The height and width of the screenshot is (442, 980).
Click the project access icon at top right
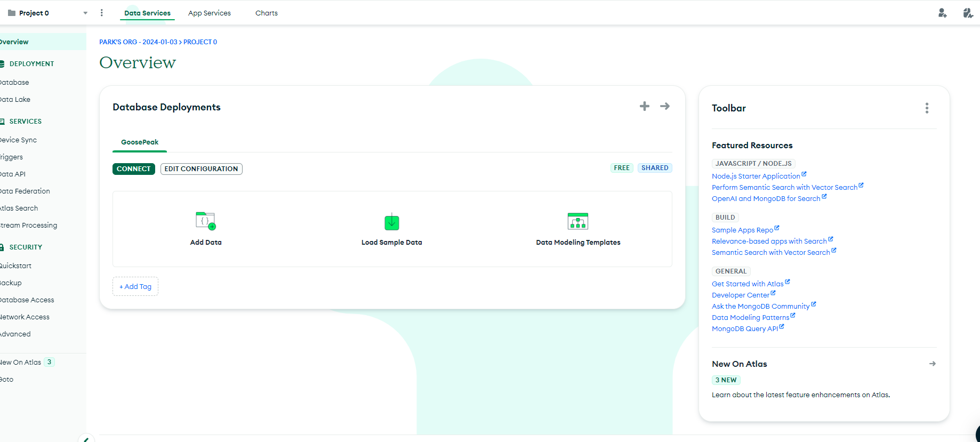pyautogui.click(x=968, y=13)
